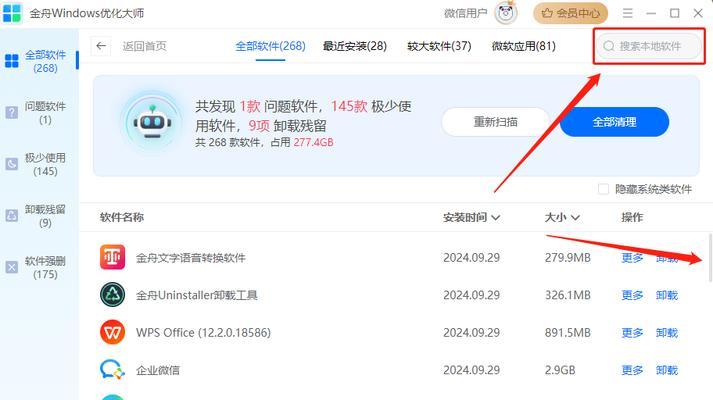
Task: Click the 326.1MB size value
Action: coord(567,295)
